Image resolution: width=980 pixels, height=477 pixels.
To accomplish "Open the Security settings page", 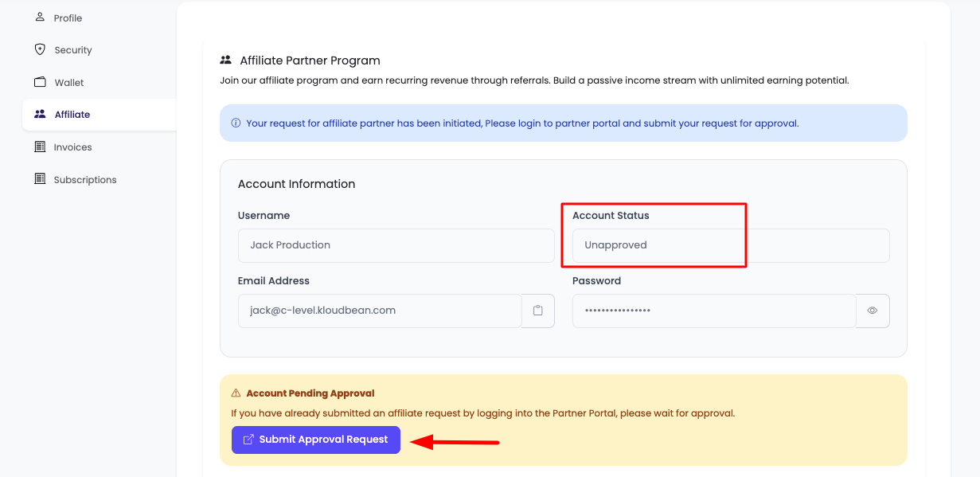I will pyautogui.click(x=72, y=49).
